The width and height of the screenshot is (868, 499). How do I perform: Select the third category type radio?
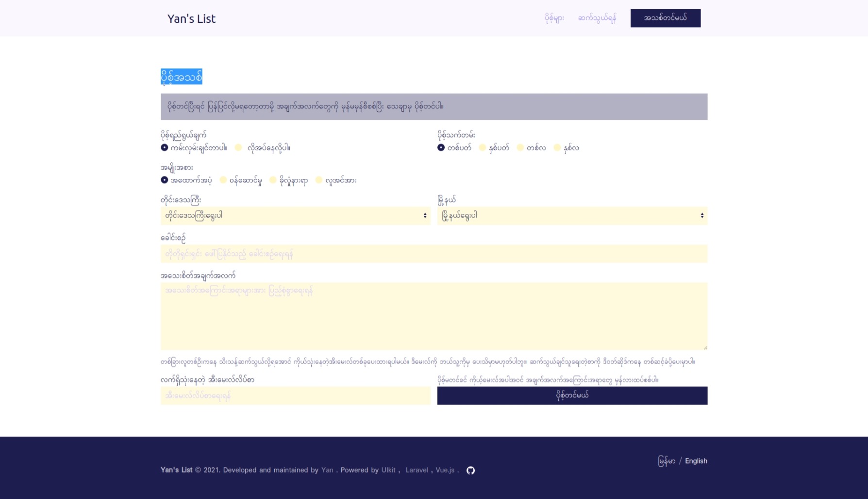(273, 180)
